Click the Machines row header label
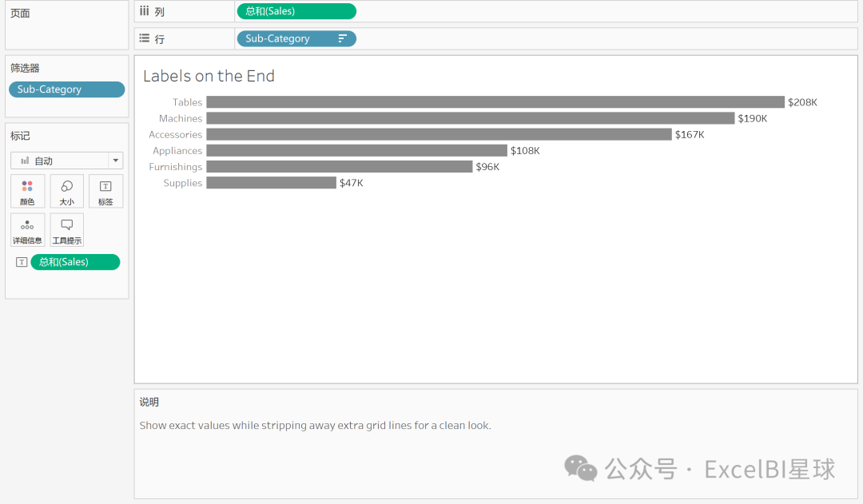The image size is (863, 504). click(x=181, y=118)
